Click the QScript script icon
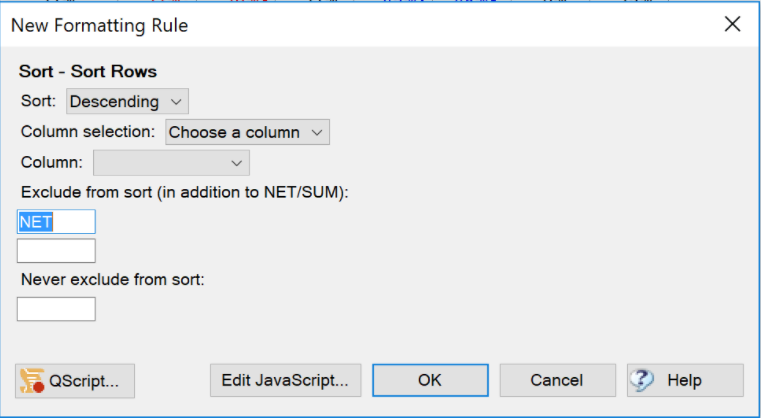 tap(35, 381)
